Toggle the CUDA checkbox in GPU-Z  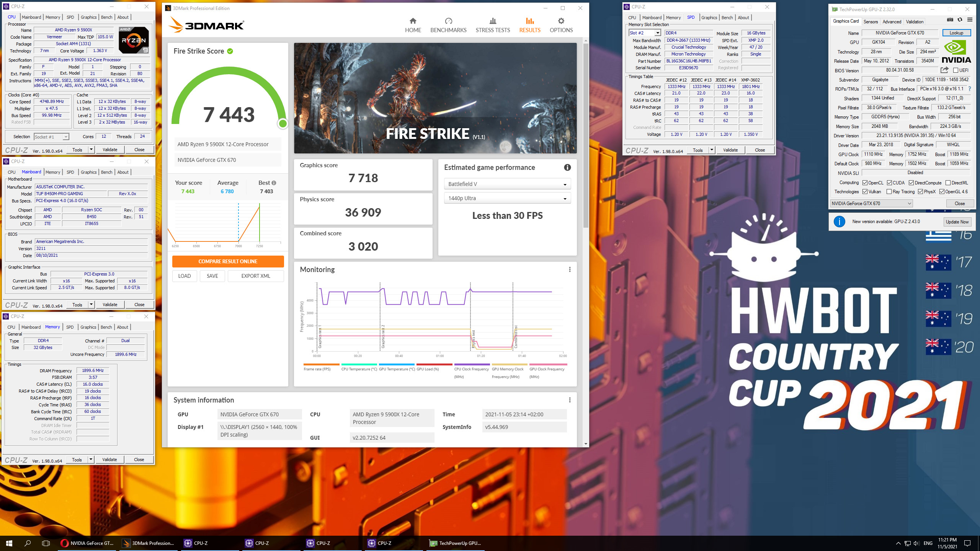[889, 183]
